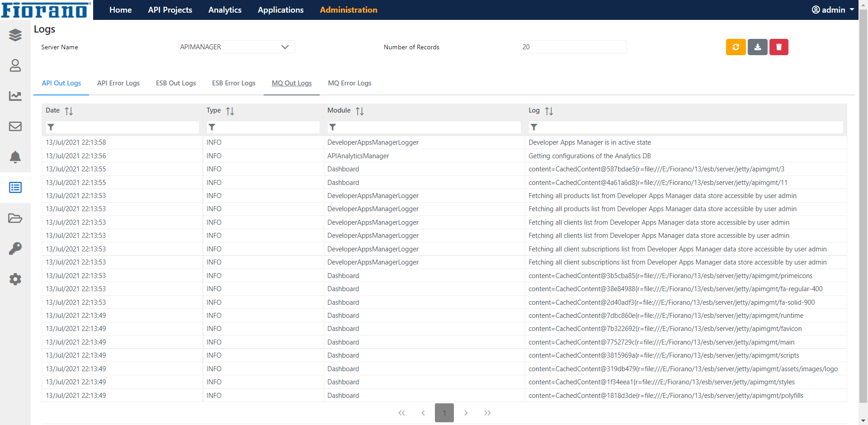Image resolution: width=868 pixels, height=425 pixels.
Task: Switch to MQ Error Logs tab
Action: 350,83
